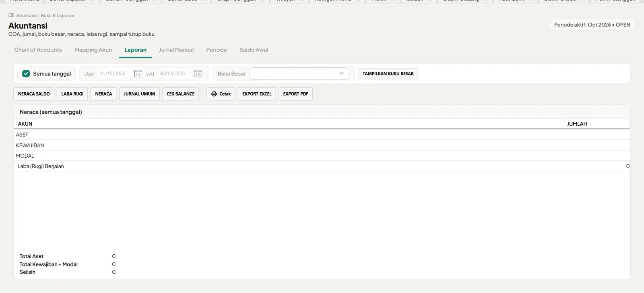Click the Tampilkan Buku Besar button
This screenshot has height=293, width=644.
[388, 74]
